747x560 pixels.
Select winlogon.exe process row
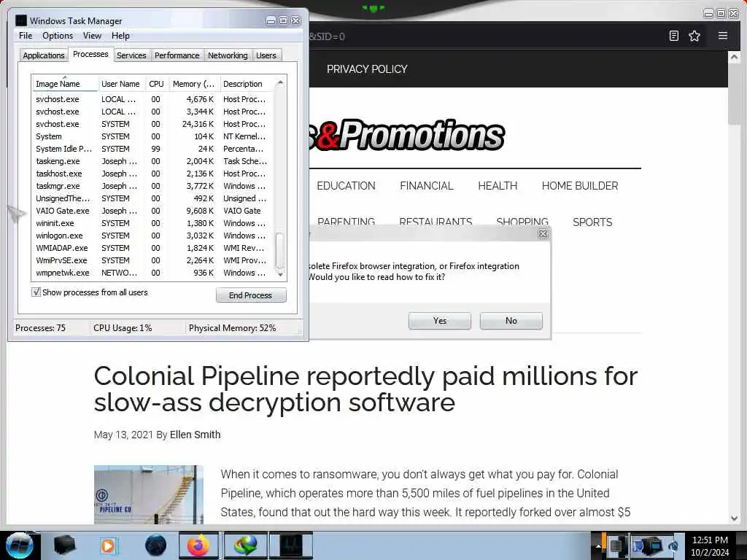pyautogui.click(x=152, y=236)
